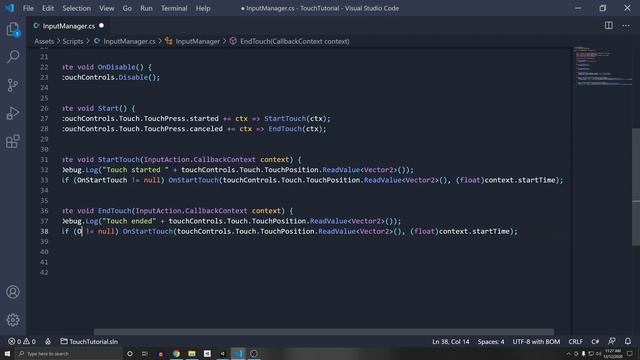Open the Selection menu
The image size is (640, 360).
[76, 8]
